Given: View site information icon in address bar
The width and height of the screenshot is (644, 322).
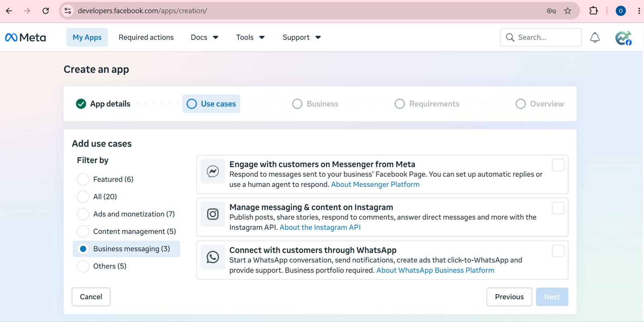Looking at the screenshot, I should (68, 11).
